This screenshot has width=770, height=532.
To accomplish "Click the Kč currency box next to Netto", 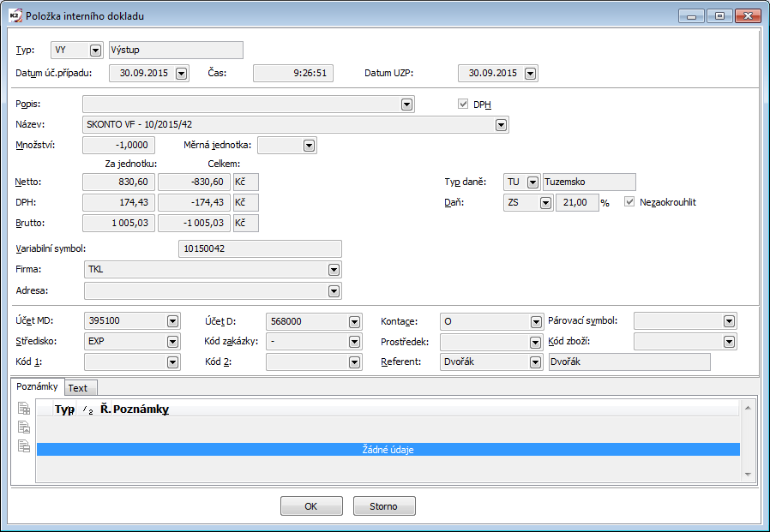I will [245, 182].
